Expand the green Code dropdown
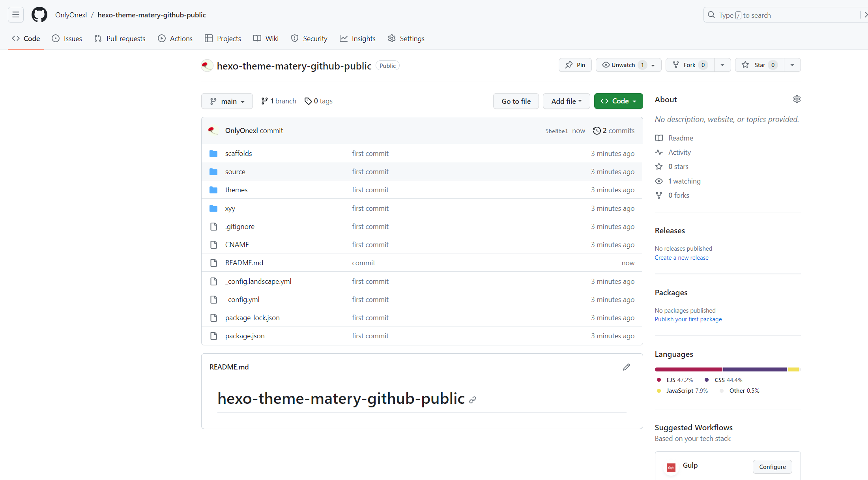This screenshot has height=480, width=868. pos(618,101)
